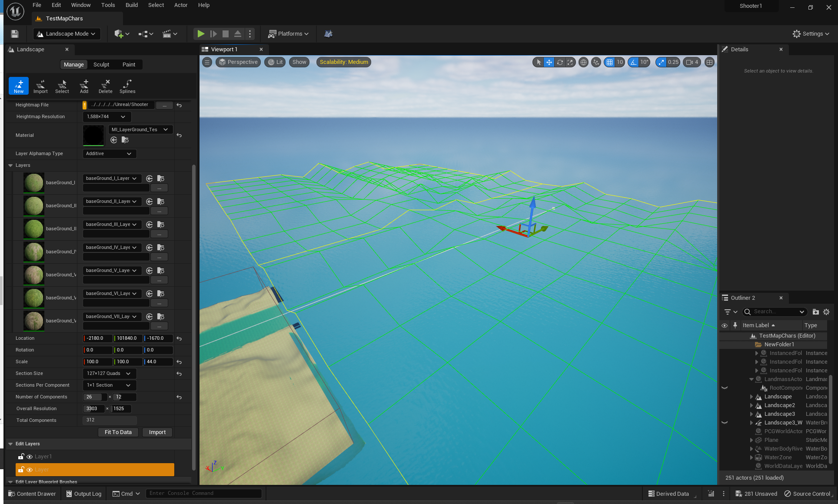Screen dimensions: 838x504
Task: Browse to baseGround_I_Layer in Content Browser
Action: [x=160, y=178]
